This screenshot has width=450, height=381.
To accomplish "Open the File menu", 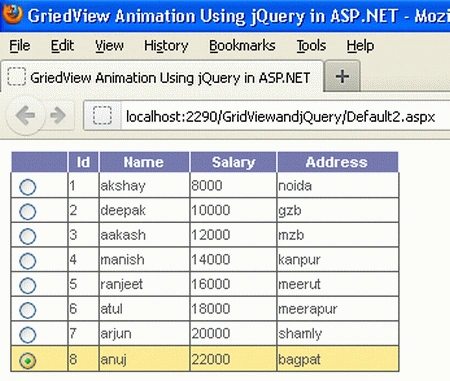I will pyautogui.click(x=20, y=46).
